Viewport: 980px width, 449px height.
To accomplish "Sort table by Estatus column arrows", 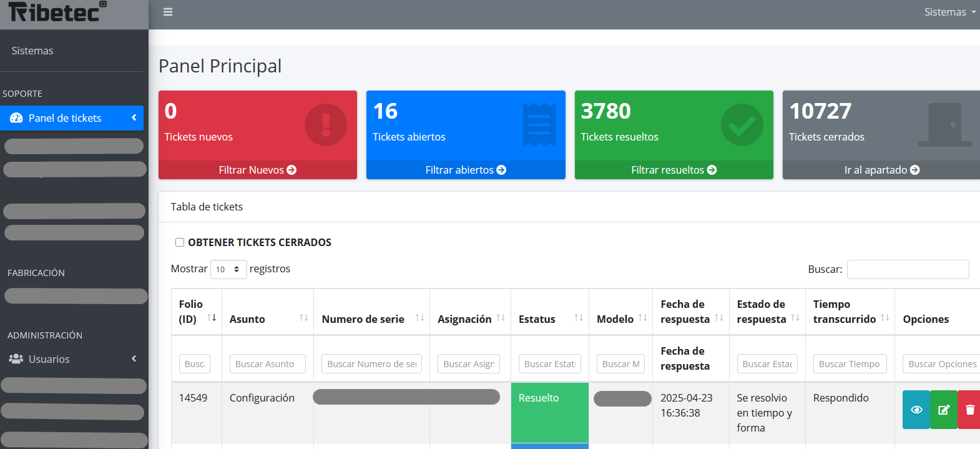I will tap(579, 318).
